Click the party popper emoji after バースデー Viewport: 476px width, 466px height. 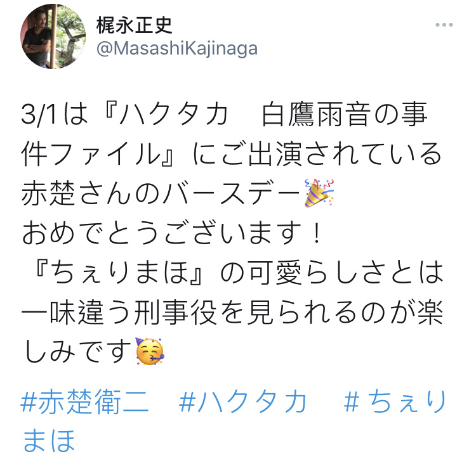319,193
